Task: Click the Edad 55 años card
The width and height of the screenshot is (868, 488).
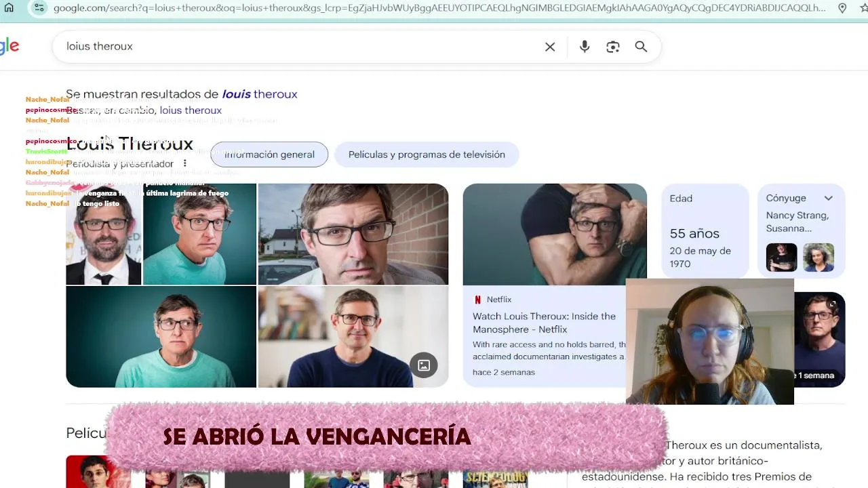Action: click(706, 230)
